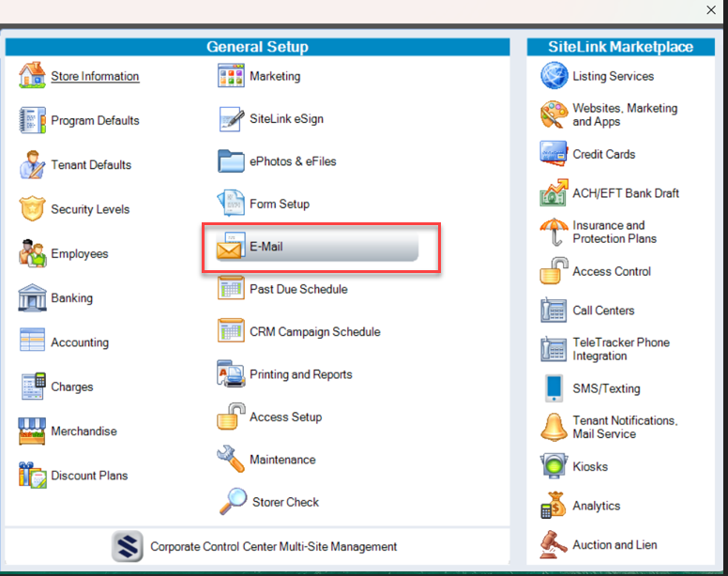728x576 pixels.
Task: Open the Tenant Defaults person icon
Action: (x=32, y=165)
